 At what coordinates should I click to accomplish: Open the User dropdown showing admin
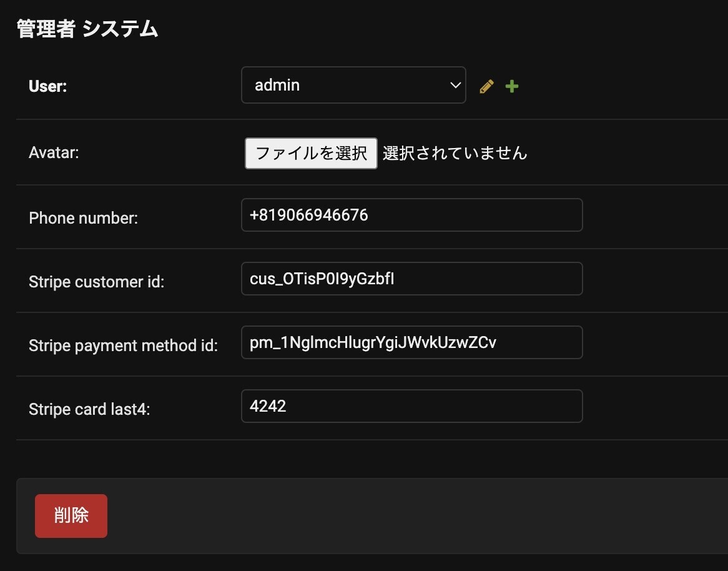[353, 85]
